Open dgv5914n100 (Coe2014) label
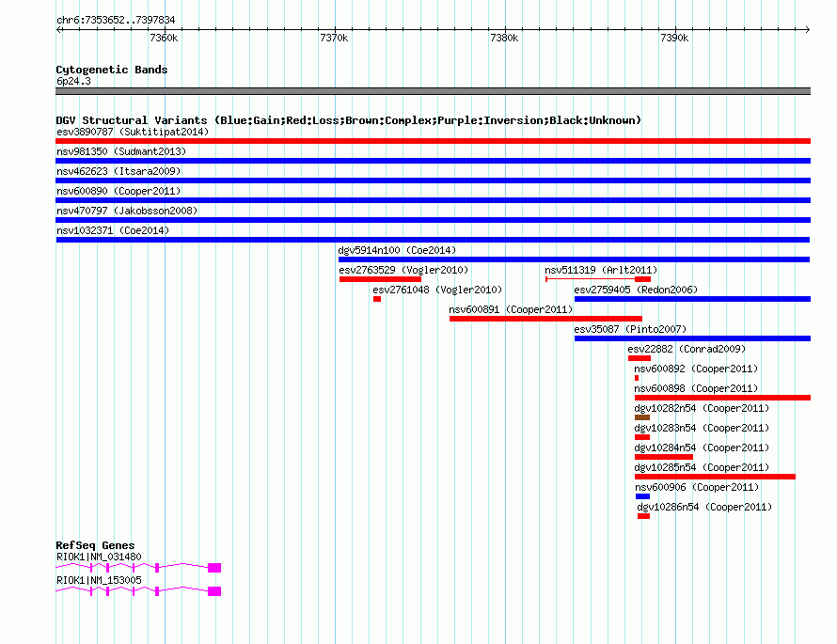Image resolution: width=837 pixels, height=644 pixels. [x=397, y=250]
